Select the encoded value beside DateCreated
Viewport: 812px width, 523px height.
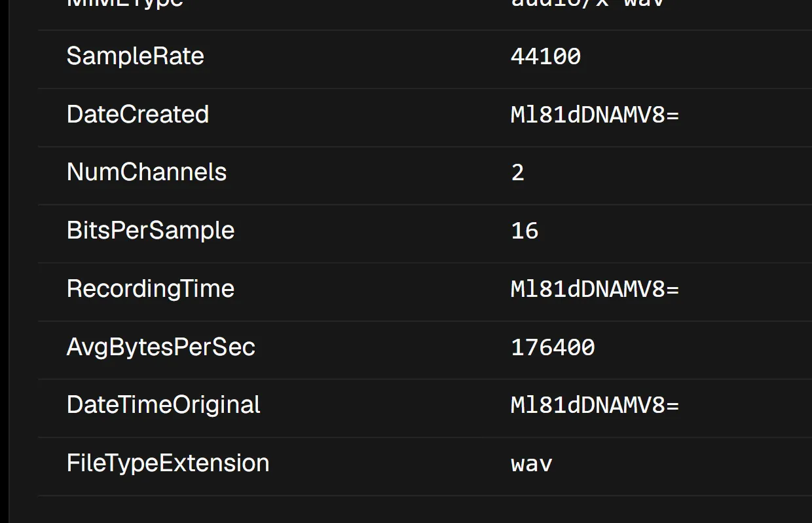click(595, 115)
